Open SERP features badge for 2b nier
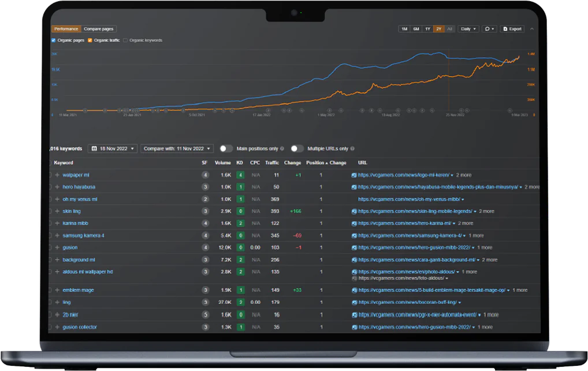 [x=205, y=315]
